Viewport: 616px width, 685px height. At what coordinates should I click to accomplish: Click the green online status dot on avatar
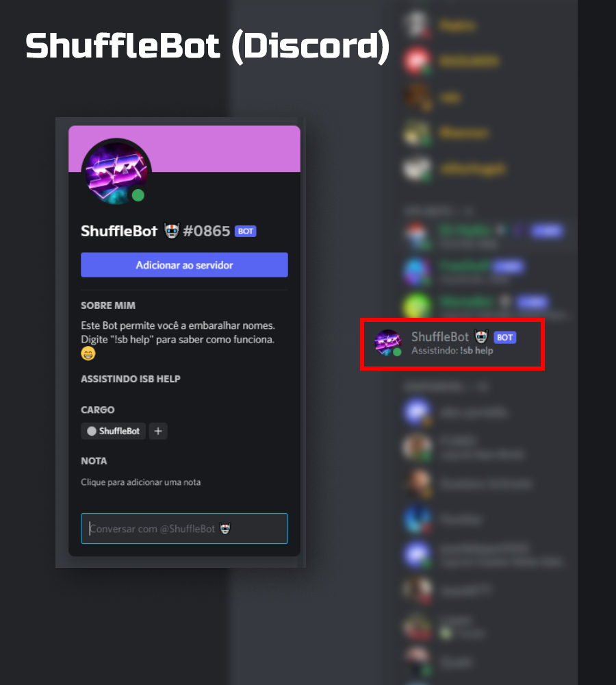point(138,195)
